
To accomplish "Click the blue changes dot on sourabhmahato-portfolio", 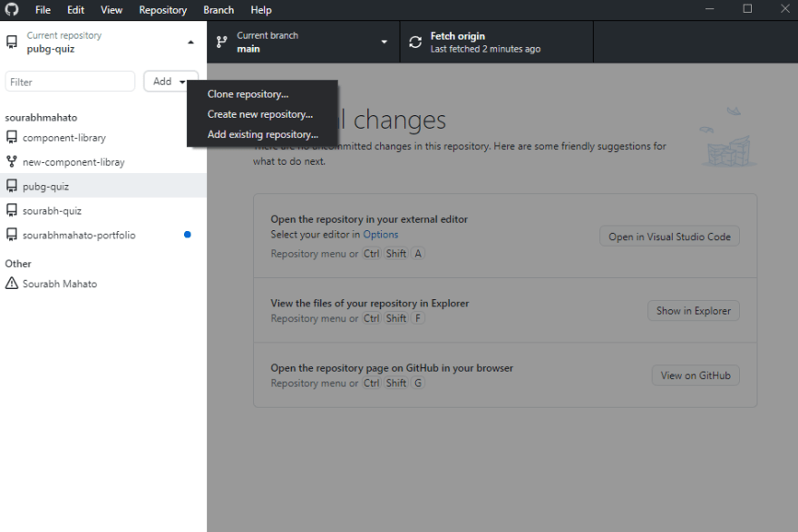I will 188,235.
